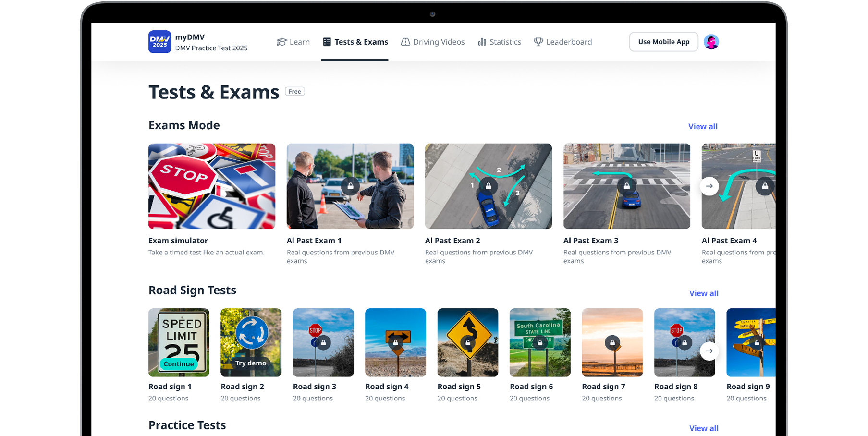Screen dimensions: 868x436
Task: Open the Learn tab
Action: (293, 42)
